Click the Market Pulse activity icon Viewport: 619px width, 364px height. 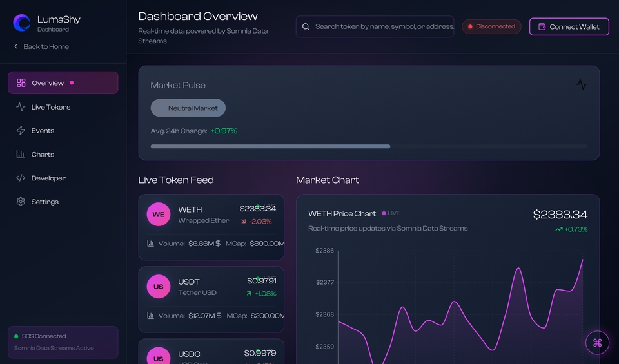[581, 84]
